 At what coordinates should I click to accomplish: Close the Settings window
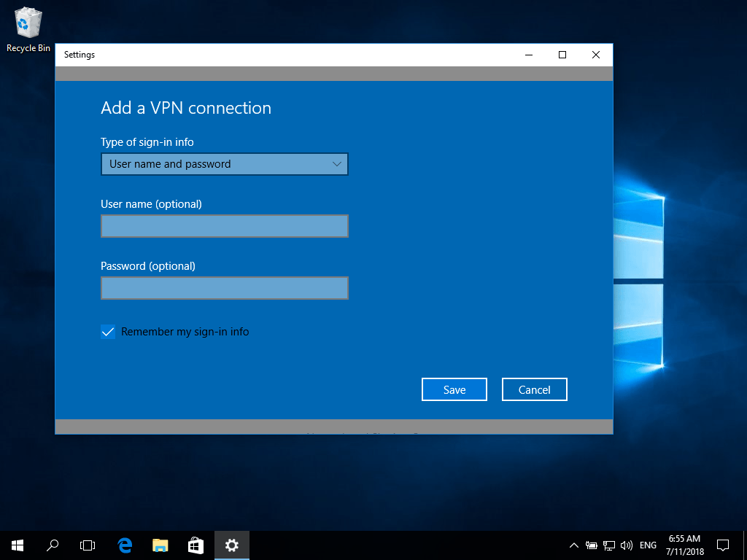coord(596,55)
